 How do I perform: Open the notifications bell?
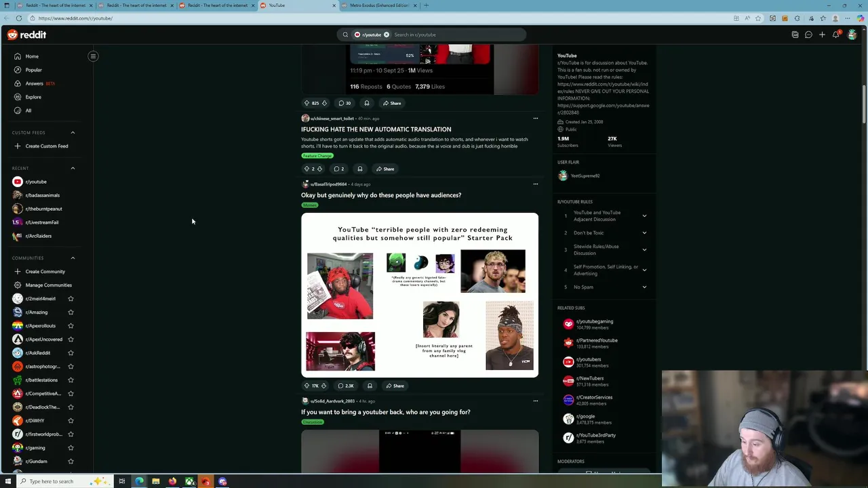(836, 35)
